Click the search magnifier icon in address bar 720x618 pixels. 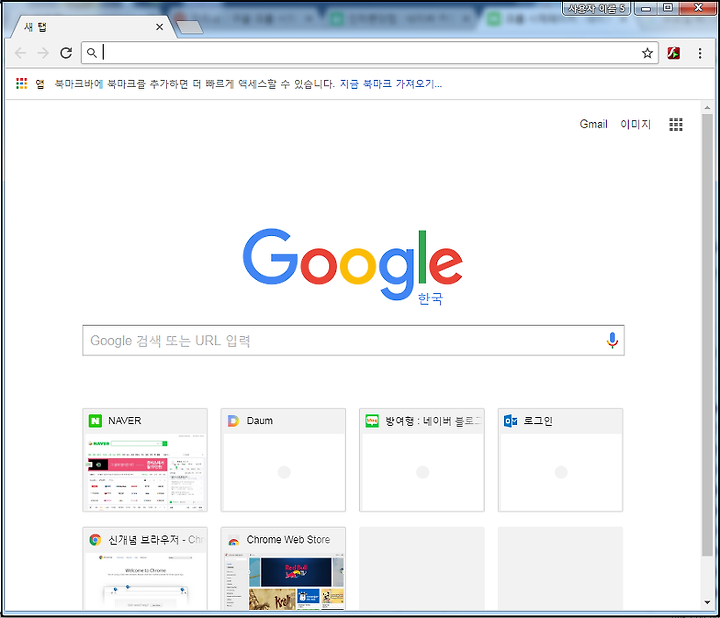click(x=92, y=53)
